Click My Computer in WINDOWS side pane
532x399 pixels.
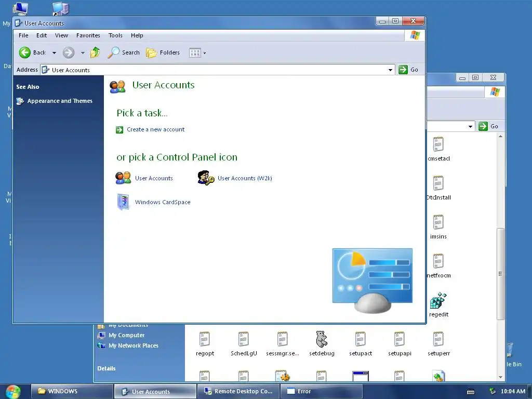pyautogui.click(x=127, y=335)
